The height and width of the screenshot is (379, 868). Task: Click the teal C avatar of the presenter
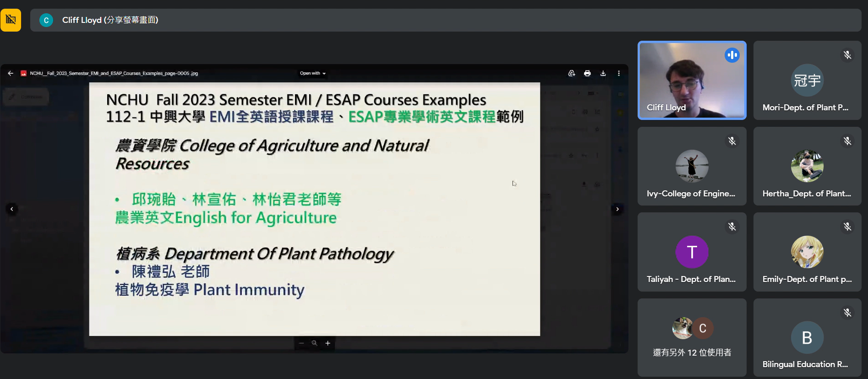click(x=46, y=20)
